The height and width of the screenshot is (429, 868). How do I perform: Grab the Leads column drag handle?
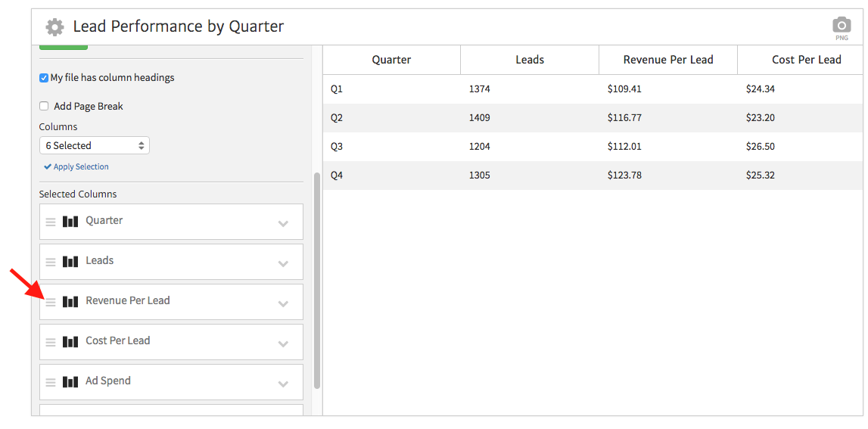(x=51, y=262)
